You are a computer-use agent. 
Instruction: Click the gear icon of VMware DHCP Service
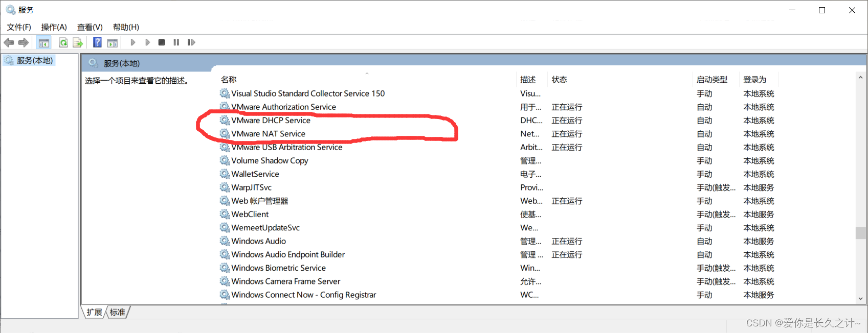pos(225,120)
